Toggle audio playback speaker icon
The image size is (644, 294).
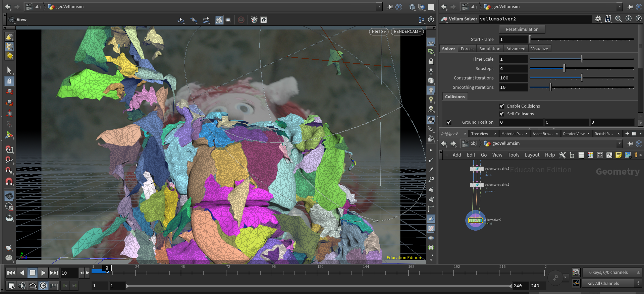point(22,286)
